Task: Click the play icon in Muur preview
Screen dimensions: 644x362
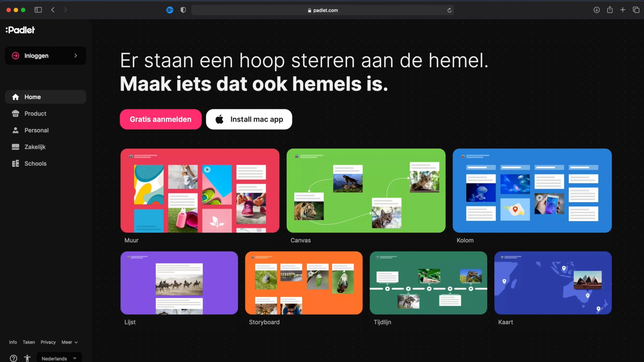Action: pos(207,170)
